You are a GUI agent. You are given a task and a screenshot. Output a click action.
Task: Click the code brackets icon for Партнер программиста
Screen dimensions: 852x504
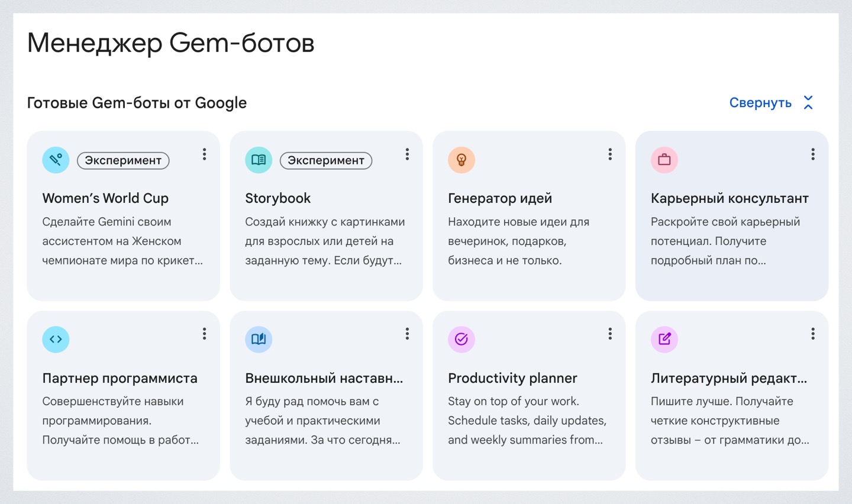[x=56, y=339]
